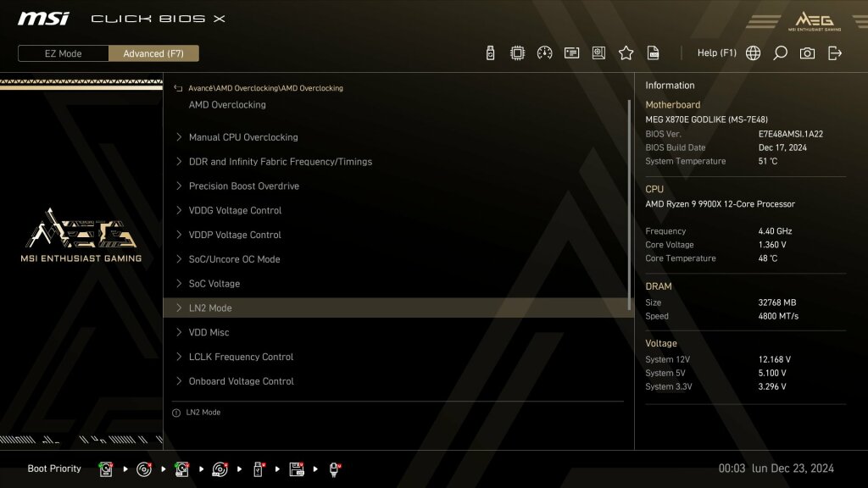The height and width of the screenshot is (488, 868).
Task: Open LCLK Frequency Control row
Action: coord(398,357)
